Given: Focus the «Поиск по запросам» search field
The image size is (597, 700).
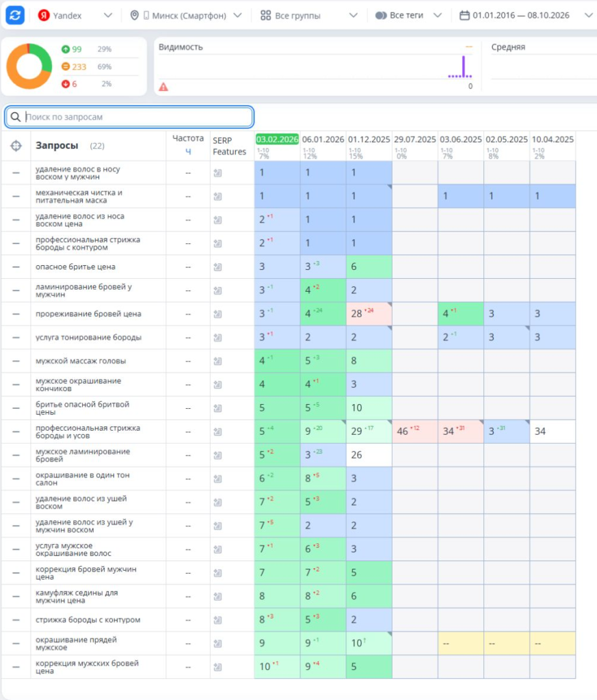Looking at the screenshot, I should click(x=129, y=117).
